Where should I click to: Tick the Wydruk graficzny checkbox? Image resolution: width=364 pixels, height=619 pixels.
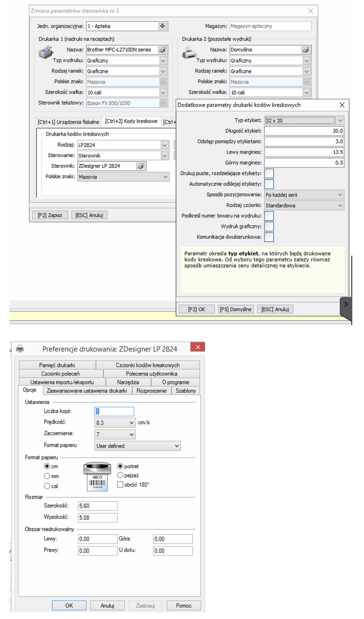pos(269,226)
